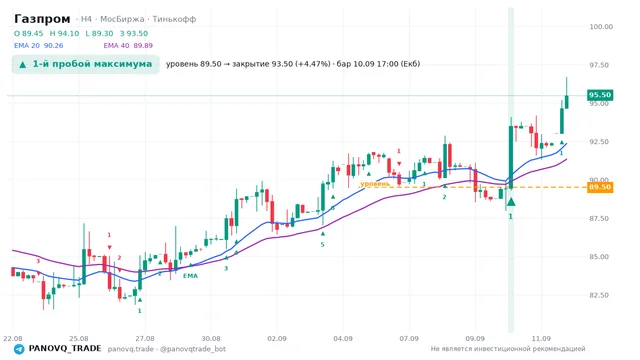Open the 1-й пробой максимума badge
The height and width of the screenshot is (360, 640).
coord(85,64)
